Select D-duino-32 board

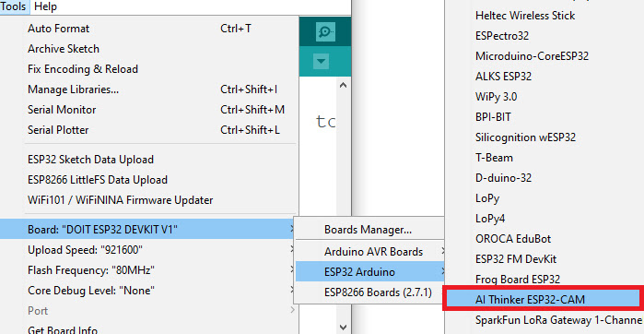tap(544, 178)
